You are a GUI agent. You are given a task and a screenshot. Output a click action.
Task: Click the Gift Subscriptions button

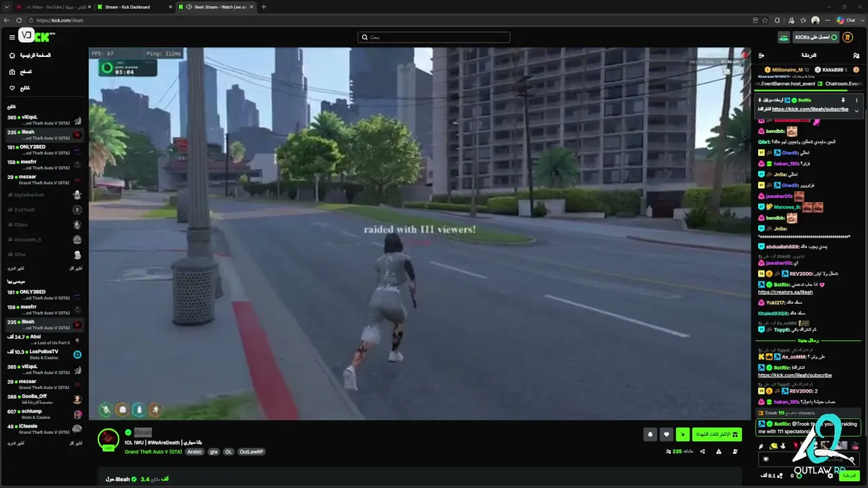(717, 434)
